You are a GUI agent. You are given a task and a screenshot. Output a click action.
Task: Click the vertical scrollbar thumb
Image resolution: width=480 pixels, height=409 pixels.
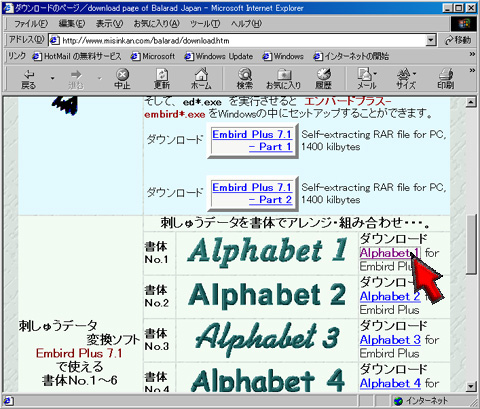point(470,244)
